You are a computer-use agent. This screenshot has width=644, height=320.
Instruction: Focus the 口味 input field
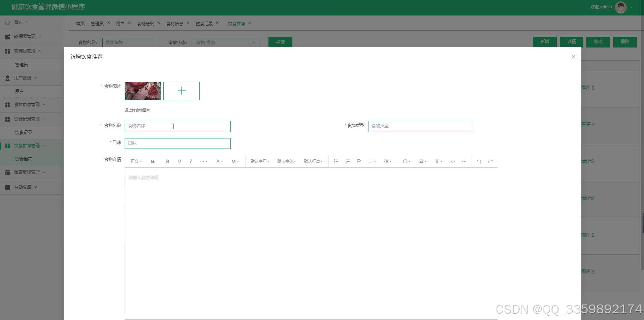pyautogui.click(x=178, y=143)
